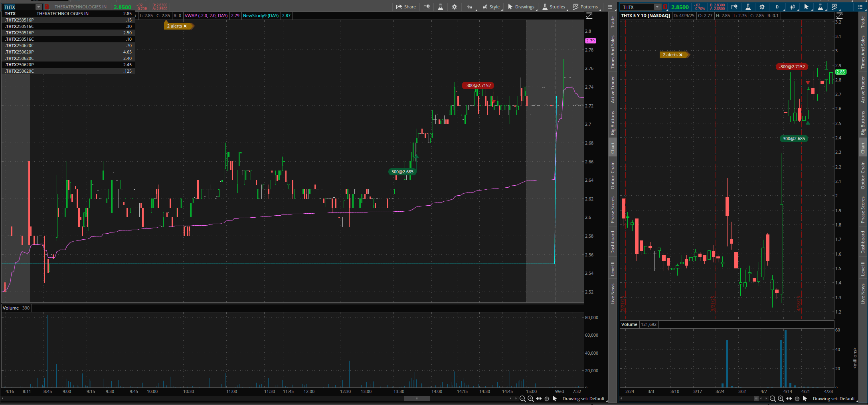Open the 1m timeframe selector
The width and height of the screenshot is (868, 405).
(x=470, y=7)
